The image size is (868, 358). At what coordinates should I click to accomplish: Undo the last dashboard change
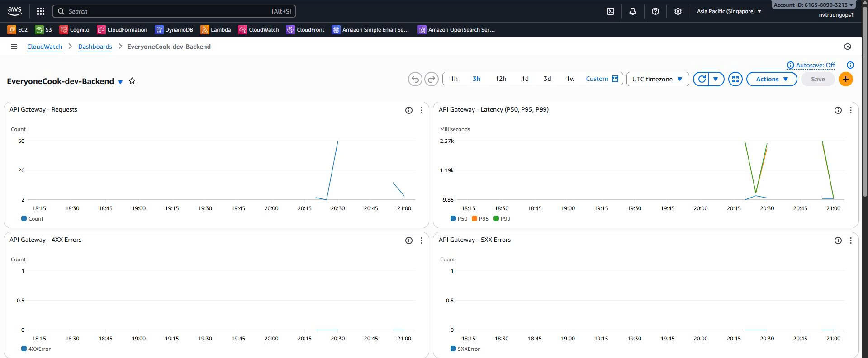coord(415,79)
